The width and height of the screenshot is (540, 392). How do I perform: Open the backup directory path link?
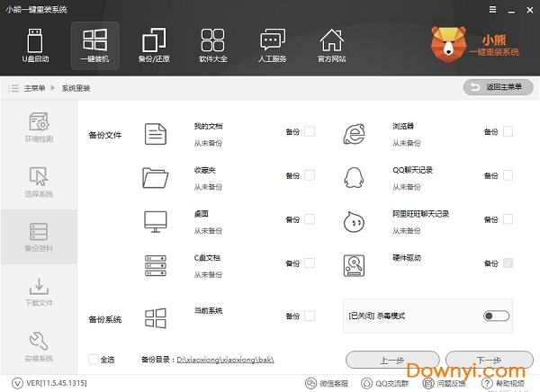(225, 360)
